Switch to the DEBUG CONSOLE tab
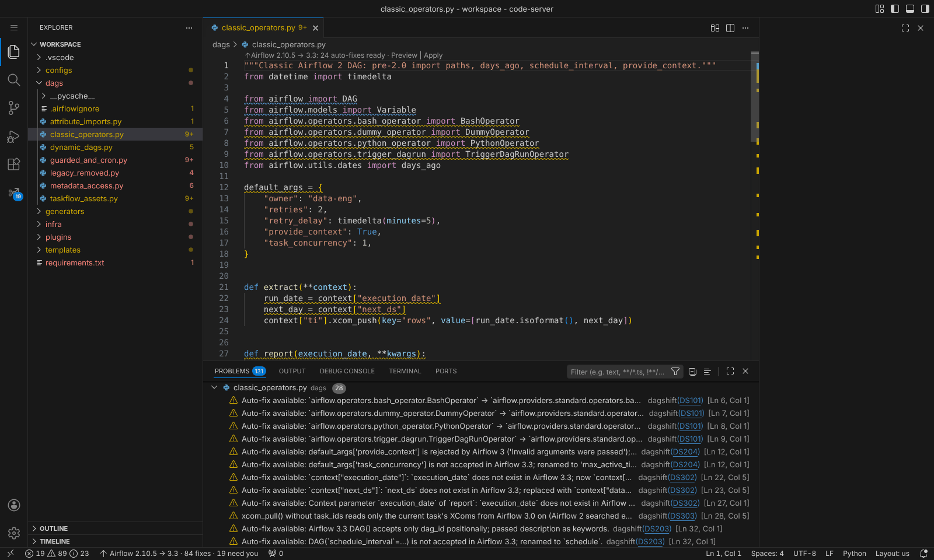 tap(347, 371)
